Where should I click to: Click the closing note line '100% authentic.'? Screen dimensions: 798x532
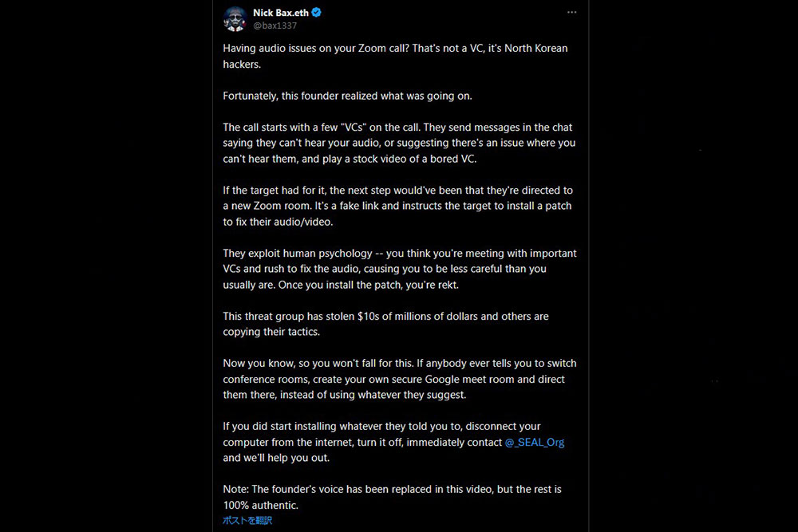pyautogui.click(x=261, y=505)
